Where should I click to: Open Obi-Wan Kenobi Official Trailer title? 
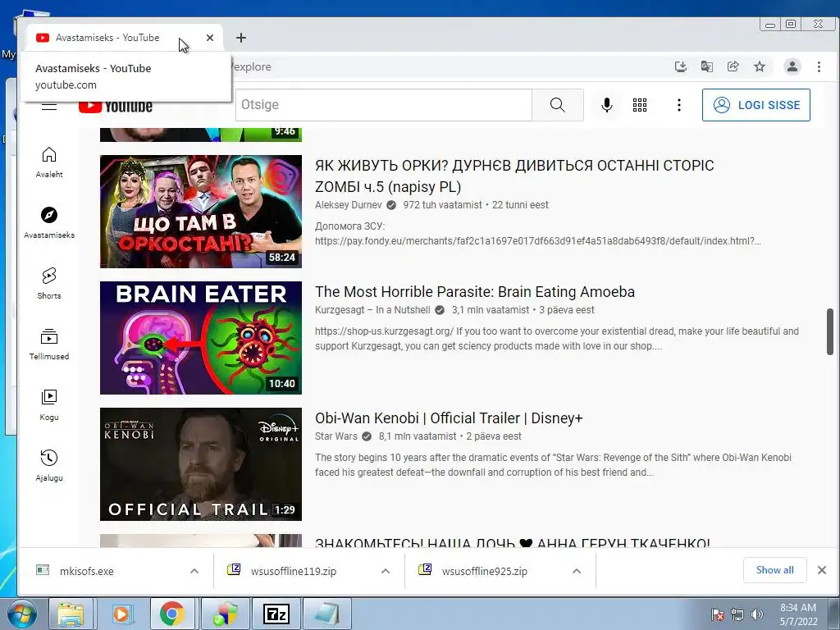click(449, 418)
